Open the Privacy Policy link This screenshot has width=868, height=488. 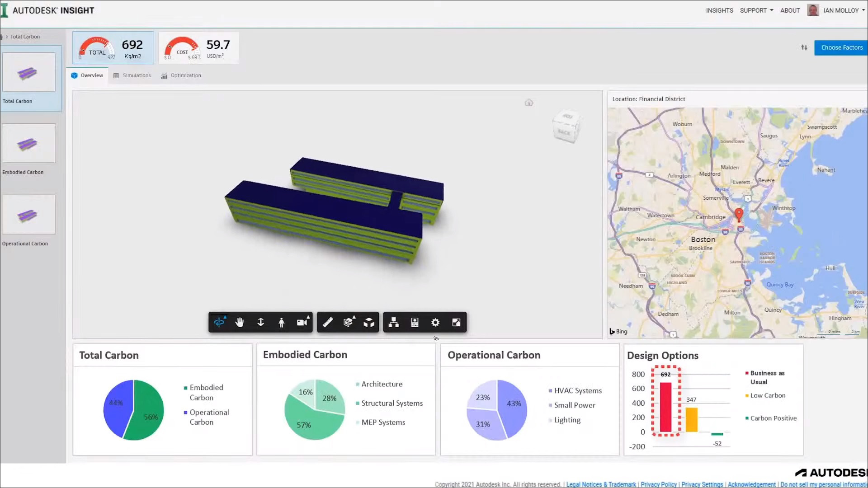click(659, 484)
